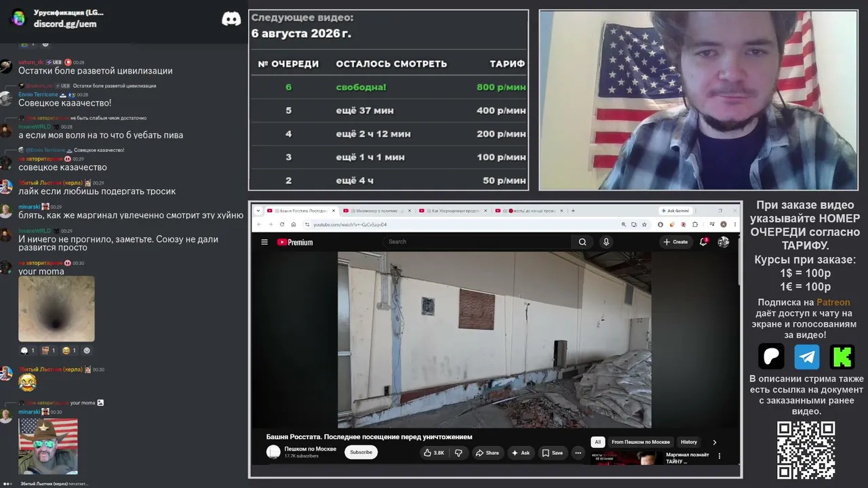868x488 pixels.
Task: Click the '6 августа 2026 г.' date text
Action: coord(301,33)
